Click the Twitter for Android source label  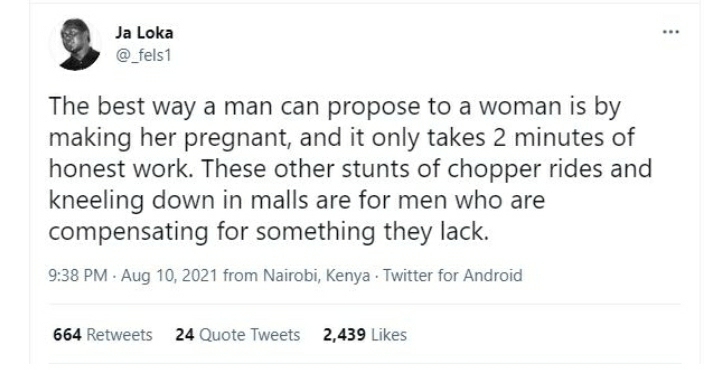point(453,275)
